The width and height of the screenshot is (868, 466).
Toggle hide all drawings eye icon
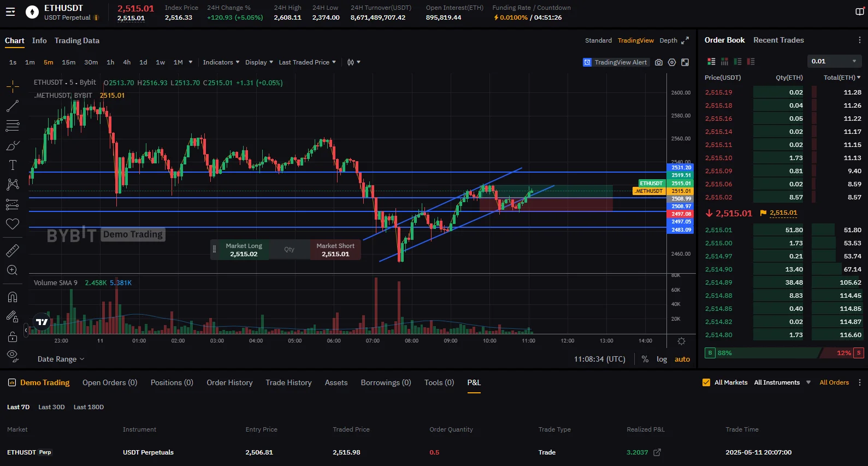[13, 356]
